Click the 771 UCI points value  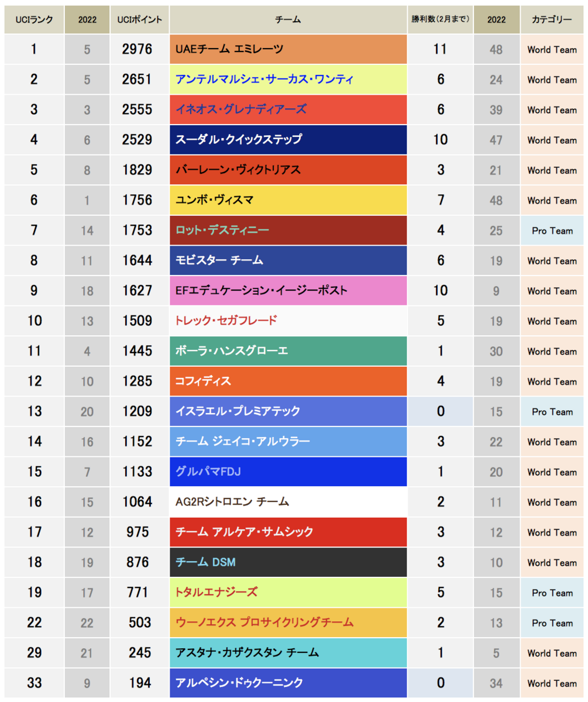tap(137, 593)
